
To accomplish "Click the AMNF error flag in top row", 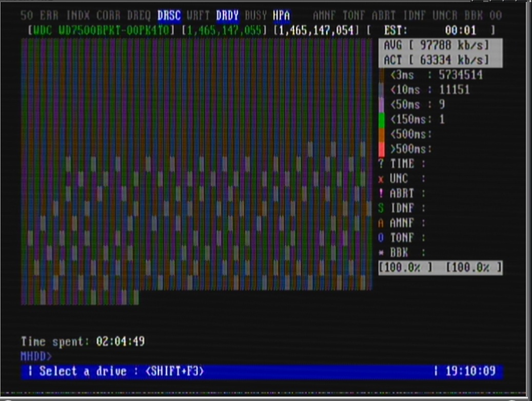I will coord(324,15).
